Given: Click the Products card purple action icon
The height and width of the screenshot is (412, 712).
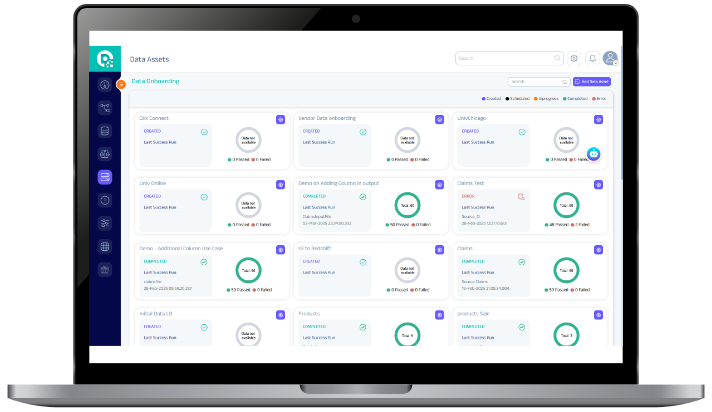Looking at the screenshot, I should (x=439, y=314).
